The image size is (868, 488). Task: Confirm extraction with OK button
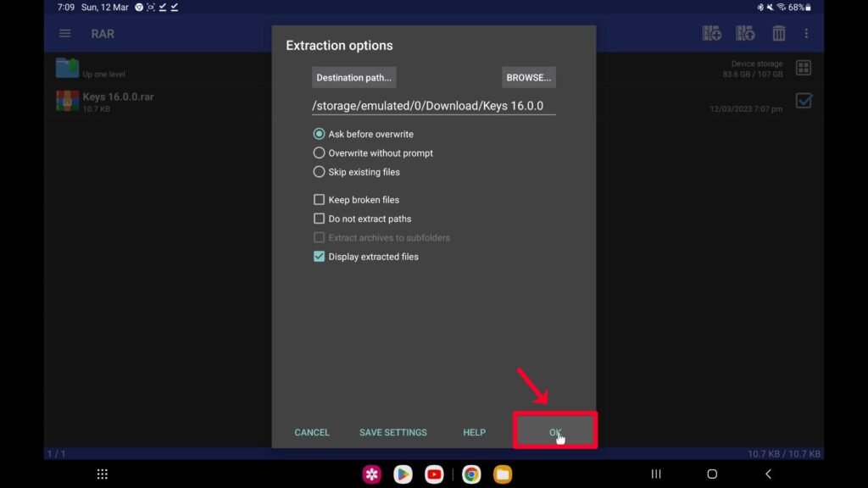click(554, 432)
